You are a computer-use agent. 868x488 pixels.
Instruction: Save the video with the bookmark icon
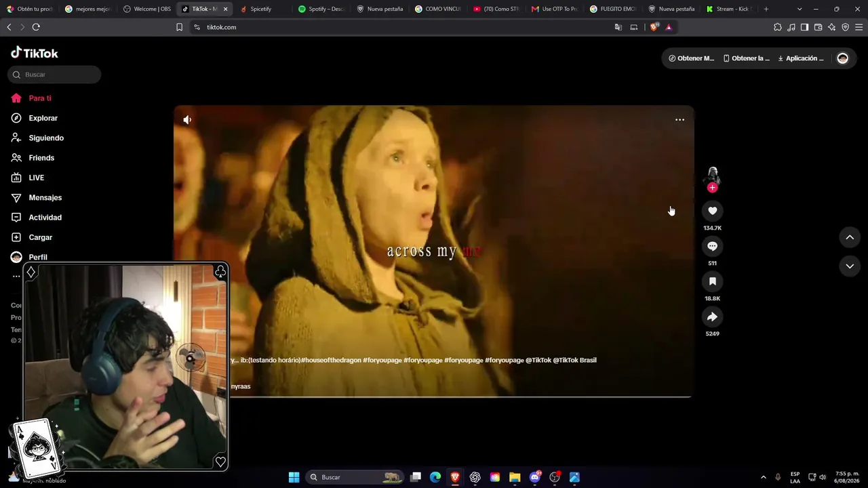[712, 281]
